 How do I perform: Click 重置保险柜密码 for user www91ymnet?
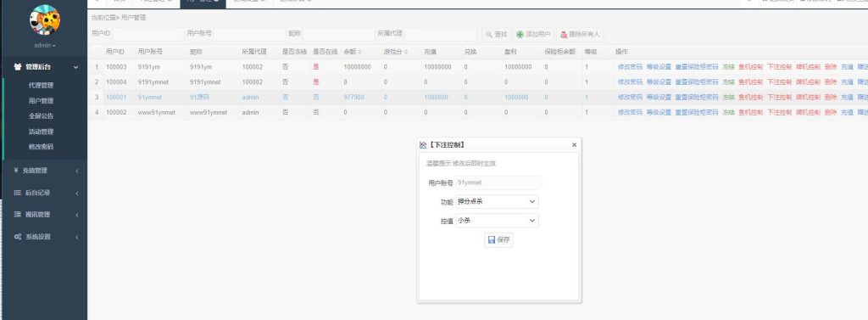697,113
